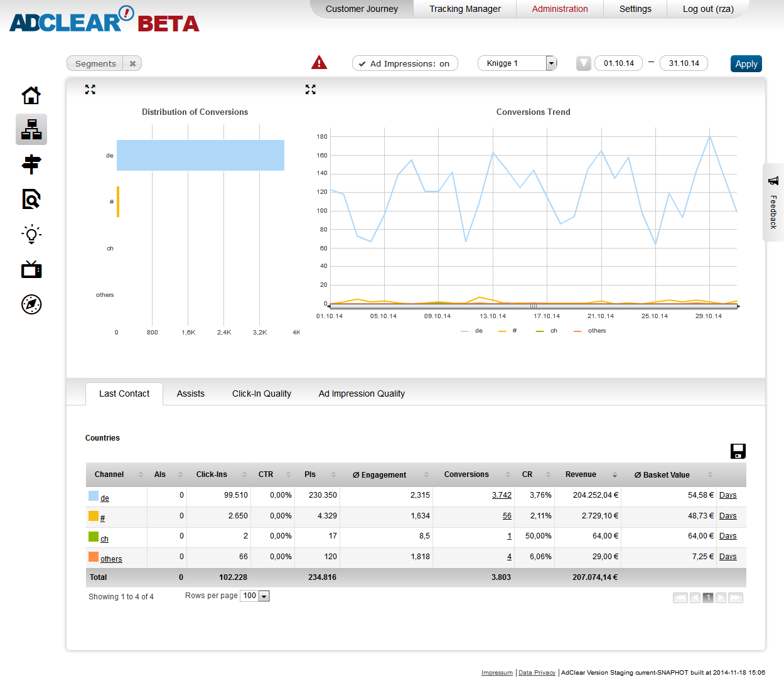Select the document search icon
This screenshot has width=784, height=696.
[31, 199]
